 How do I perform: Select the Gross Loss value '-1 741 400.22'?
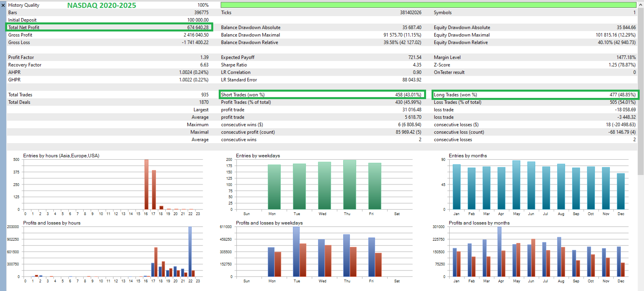tap(195, 42)
